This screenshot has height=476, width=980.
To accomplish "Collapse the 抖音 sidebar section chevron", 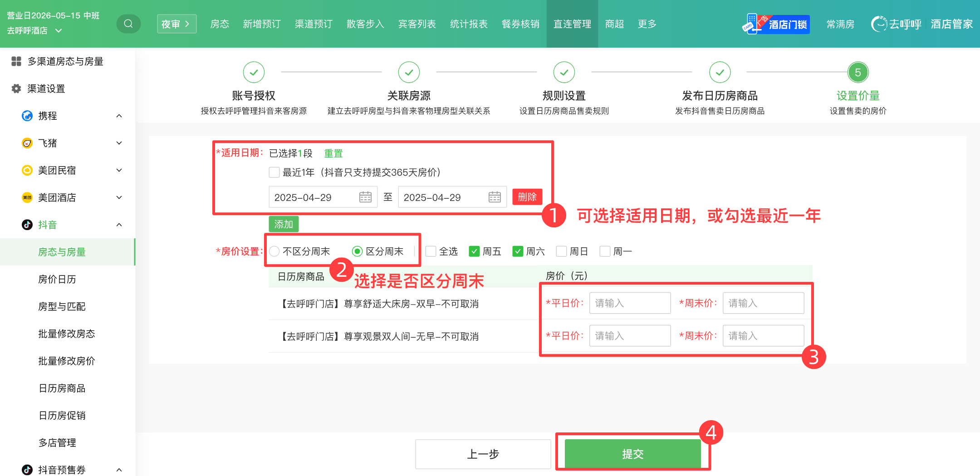I will pyautogui.click(x=119, y=225).
